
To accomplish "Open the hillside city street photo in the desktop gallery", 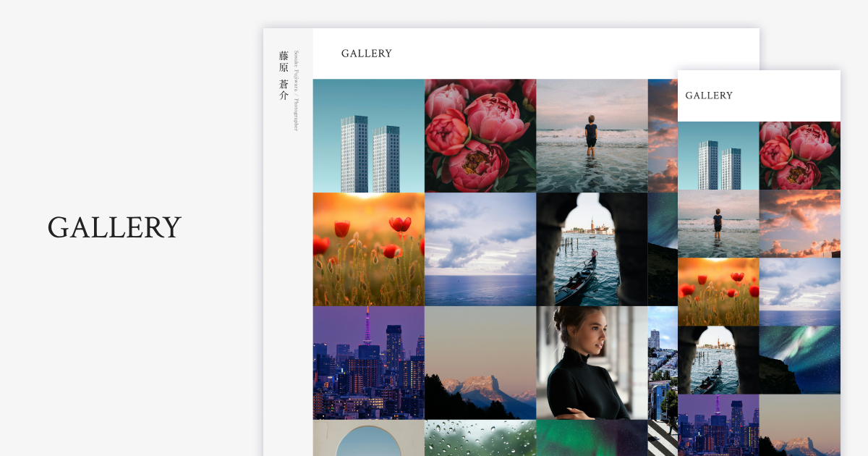I will 663,363.
